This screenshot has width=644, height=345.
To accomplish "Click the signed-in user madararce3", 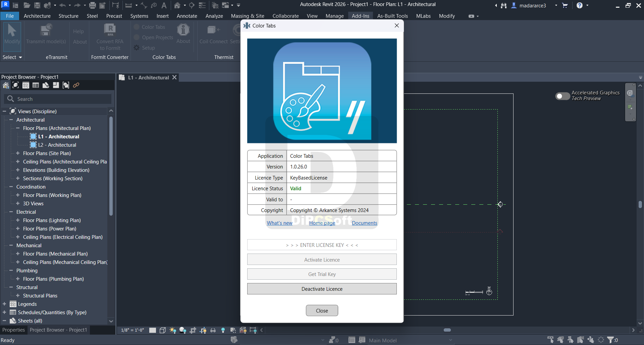I will pyautogui.click(x=533, y=5).
